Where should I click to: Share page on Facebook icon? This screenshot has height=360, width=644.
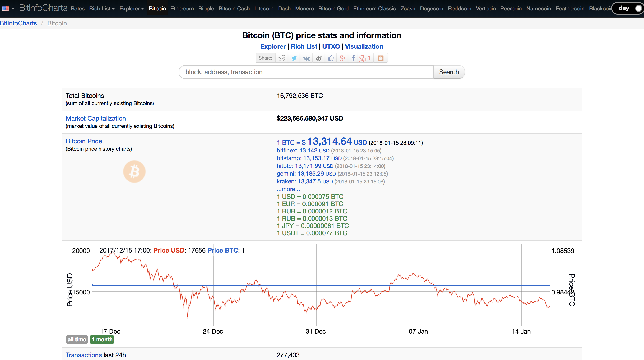(x=353, y=58)
